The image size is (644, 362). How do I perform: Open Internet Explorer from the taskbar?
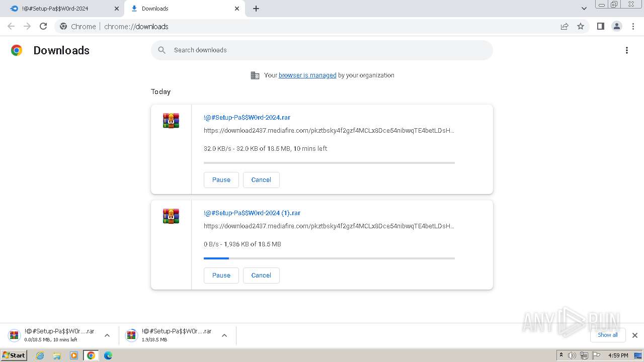[x=40, y=355]
